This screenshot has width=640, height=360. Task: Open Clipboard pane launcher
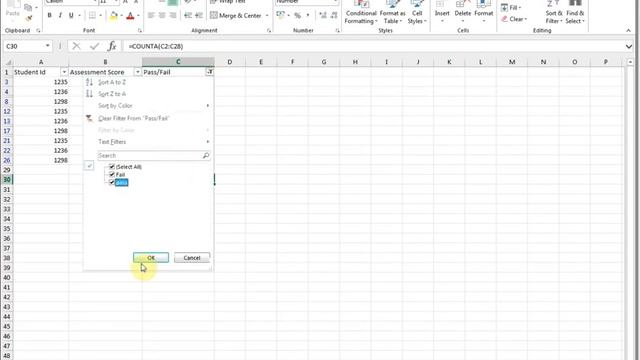(x=38, y=31)
